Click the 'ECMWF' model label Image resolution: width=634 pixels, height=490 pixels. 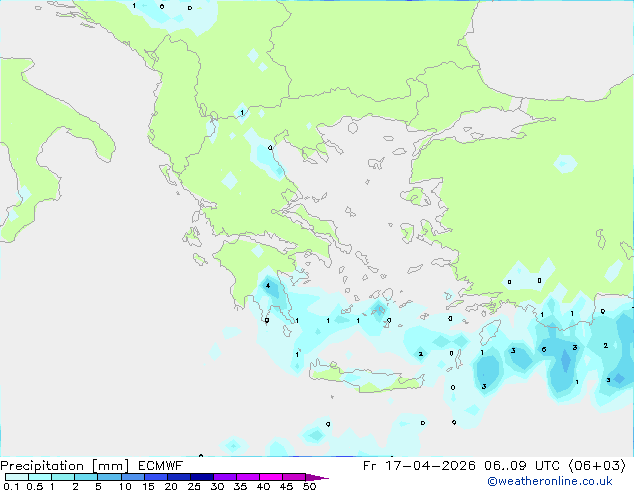coord(161,466)
